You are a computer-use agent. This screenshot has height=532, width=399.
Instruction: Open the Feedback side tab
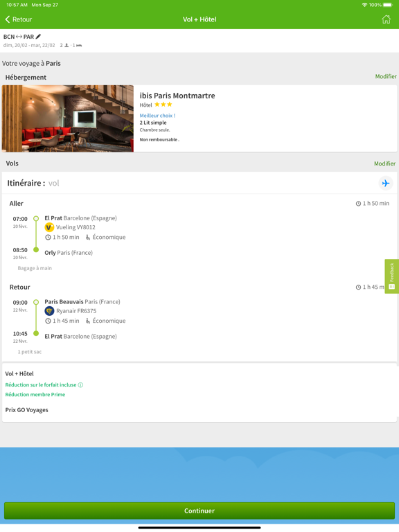click(x=392, y=276)
